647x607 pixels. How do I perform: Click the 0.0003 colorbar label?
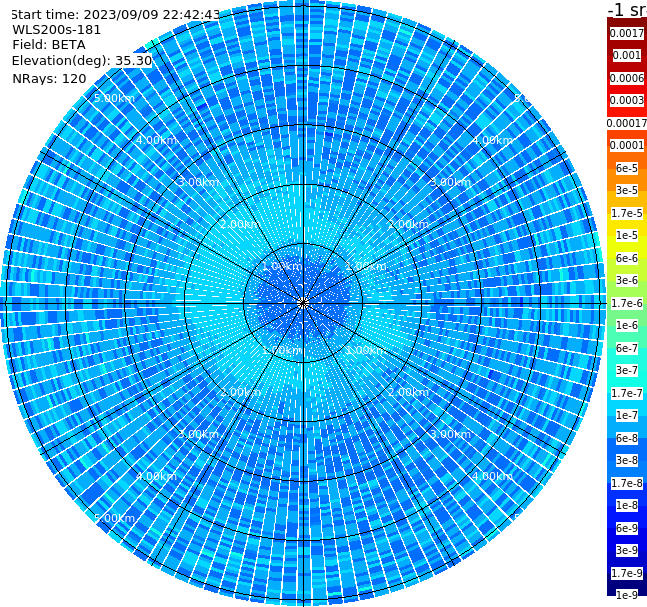[627, 101]
